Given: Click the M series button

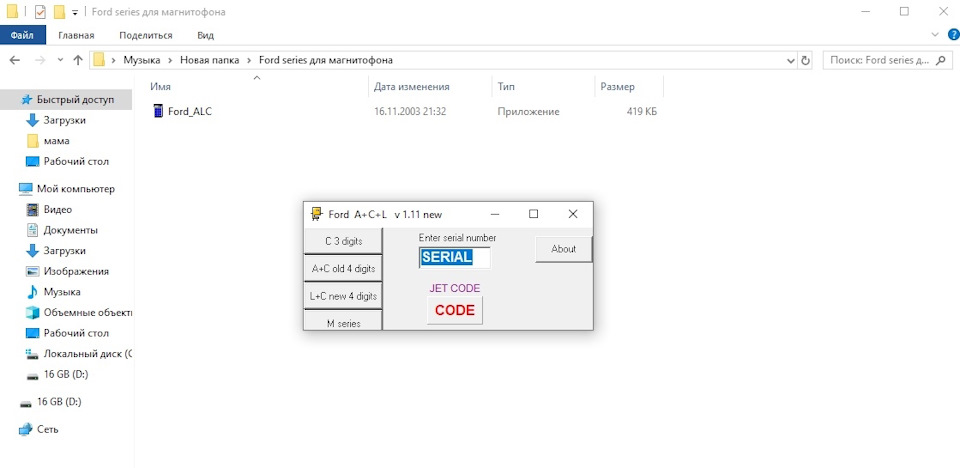Looking at the screenshot, I should [343, 320].
